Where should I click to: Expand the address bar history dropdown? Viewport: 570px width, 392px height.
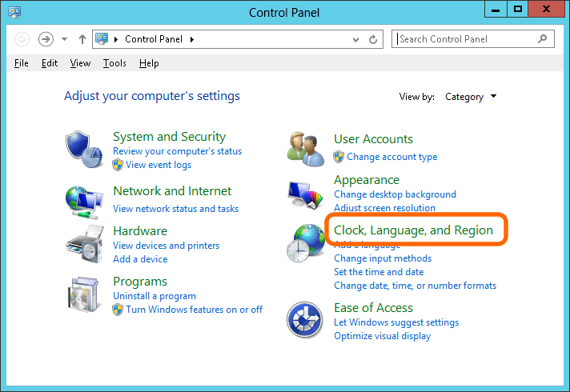coord(355,39)
